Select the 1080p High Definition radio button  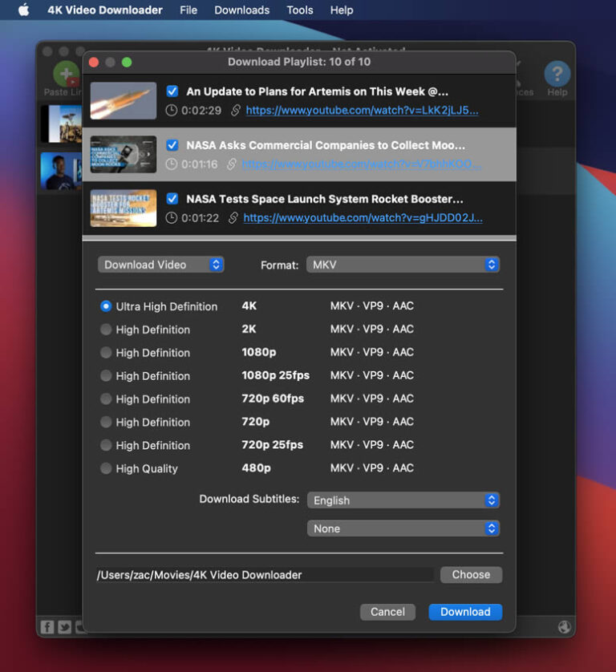click(x=106, y=353)
